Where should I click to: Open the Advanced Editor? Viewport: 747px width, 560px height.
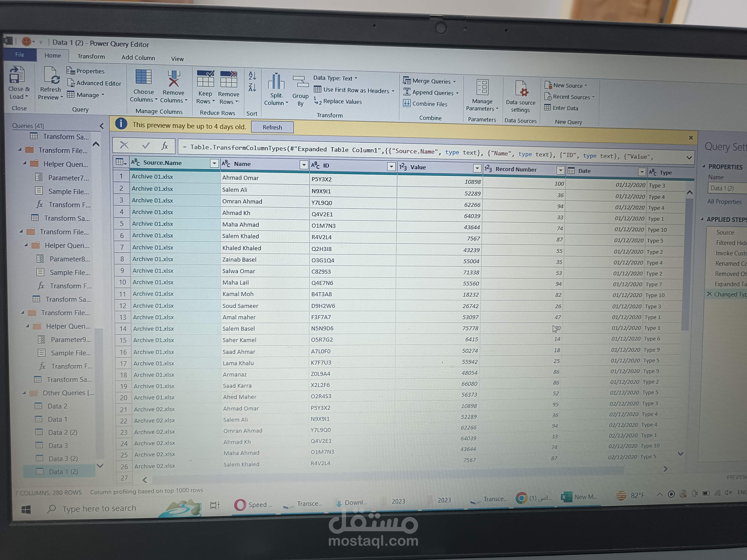pyautogui.click(x=94, y=83)
